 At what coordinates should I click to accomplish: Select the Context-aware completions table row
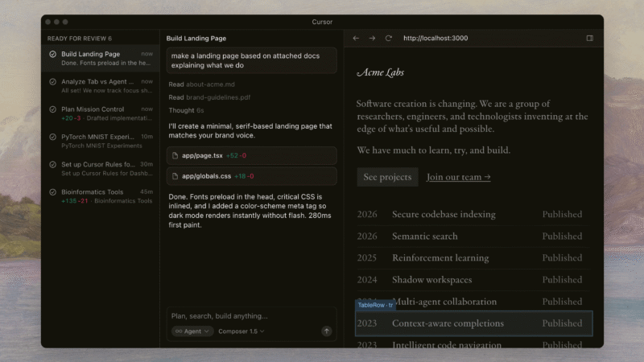474,323
